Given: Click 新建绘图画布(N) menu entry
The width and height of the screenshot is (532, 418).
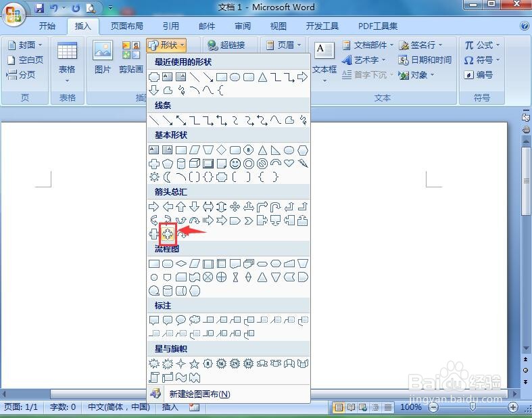Looking at the screenshot, I should pyautogui.click(x=228, y=394).
